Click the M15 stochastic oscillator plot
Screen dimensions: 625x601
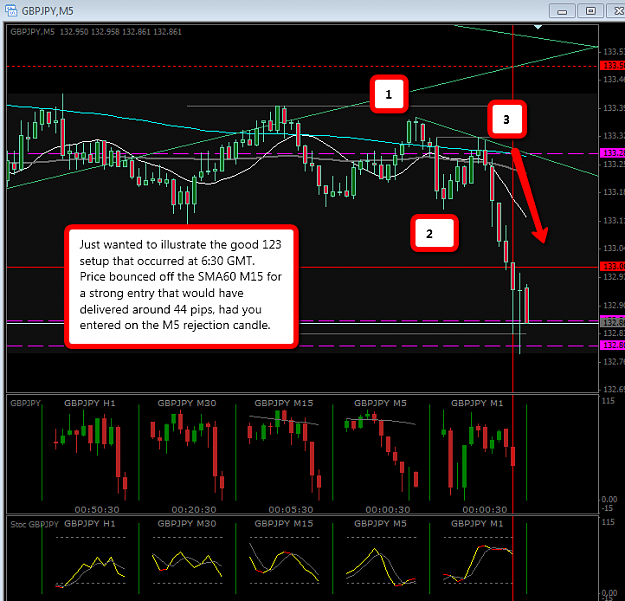click(284, 562)
